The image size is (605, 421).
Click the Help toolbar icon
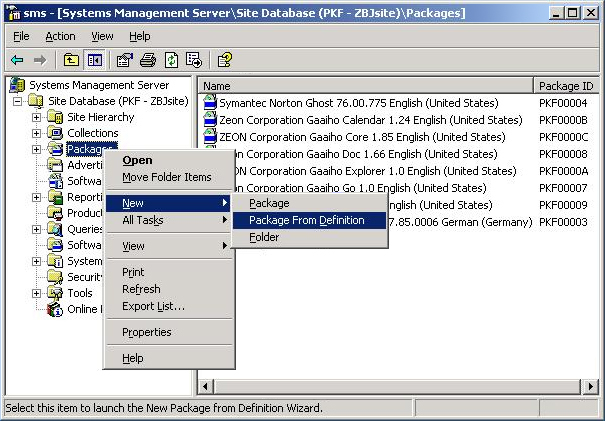click(x=225, y=60)
